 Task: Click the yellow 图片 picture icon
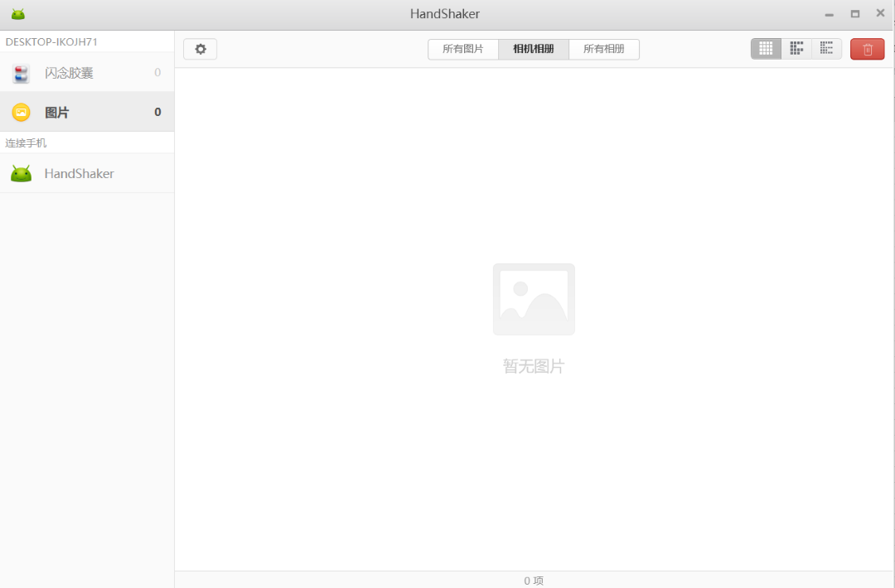[x=21, y=111]
